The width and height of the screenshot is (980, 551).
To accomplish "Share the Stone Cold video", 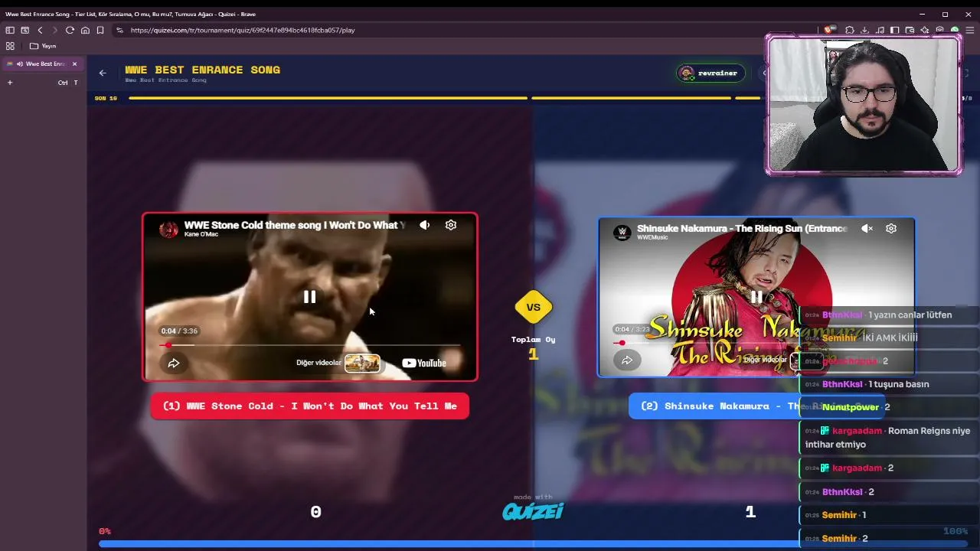I will 174,363.
